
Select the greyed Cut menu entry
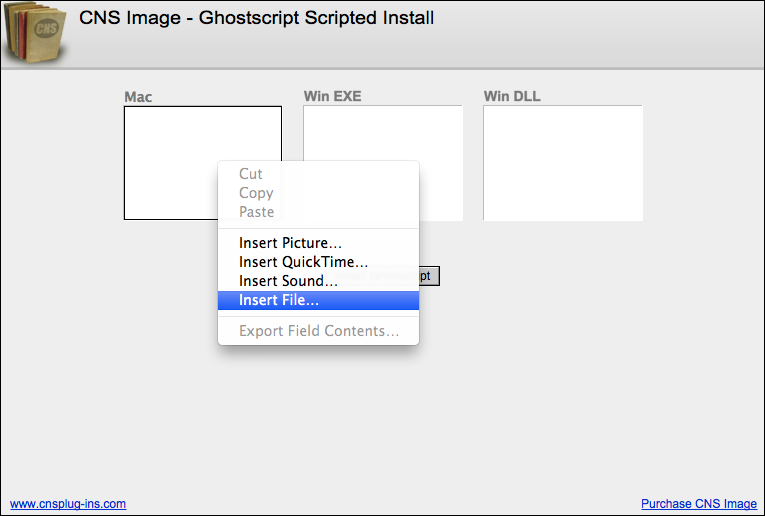pyautogui.click(x=318, y=174)
